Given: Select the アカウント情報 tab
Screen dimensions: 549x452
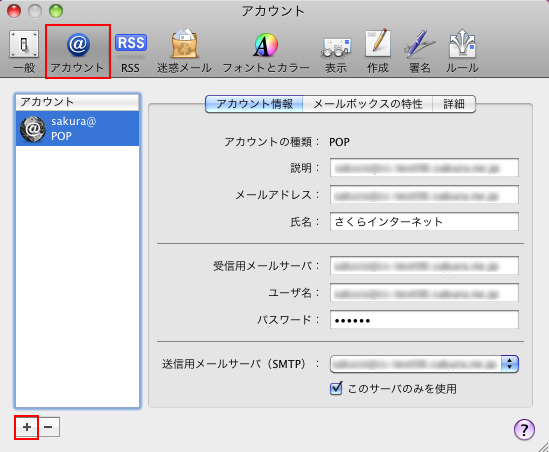Looking at the screenshot, I should (x=254, y=104).
